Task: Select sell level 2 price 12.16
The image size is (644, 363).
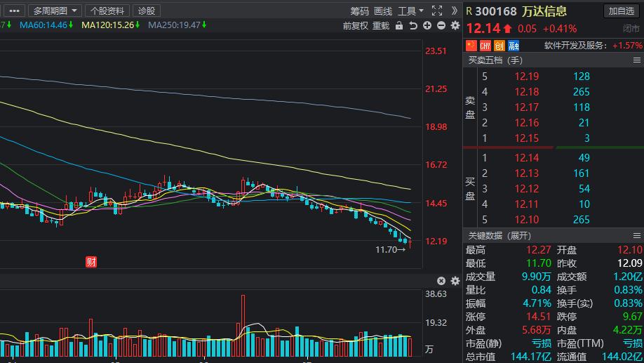Action: click(x=527, y=122)
